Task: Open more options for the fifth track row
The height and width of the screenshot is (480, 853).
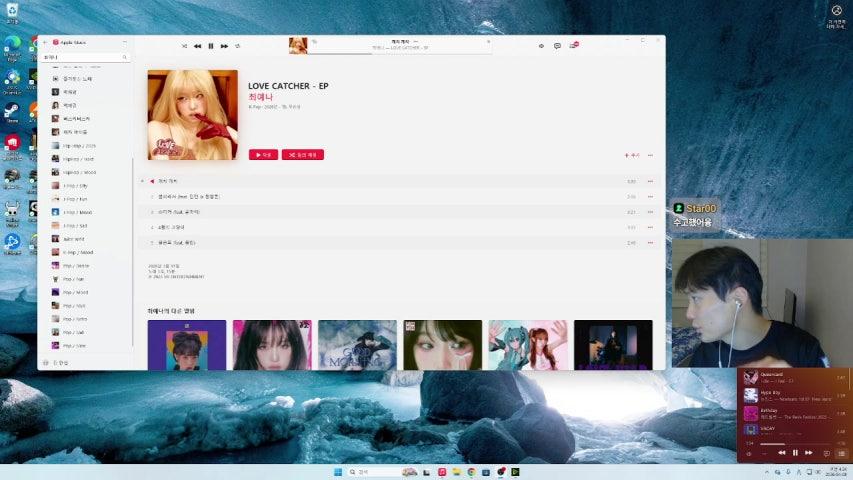Action: click(650, 242)
